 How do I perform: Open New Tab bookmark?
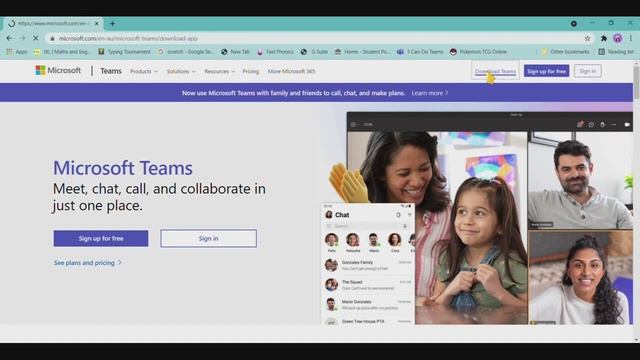(236, 52)
